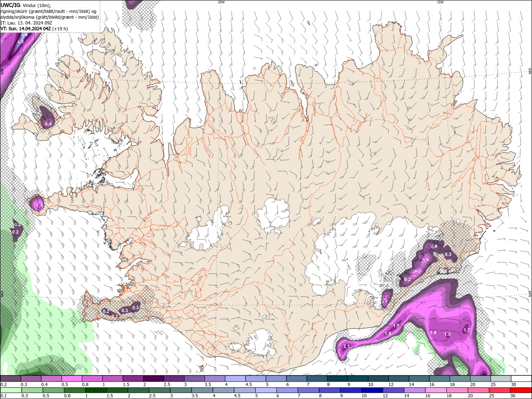532x399 pixels.
Task: Click the 3.5 label on the upper legend scale
Action: [207, 384]
